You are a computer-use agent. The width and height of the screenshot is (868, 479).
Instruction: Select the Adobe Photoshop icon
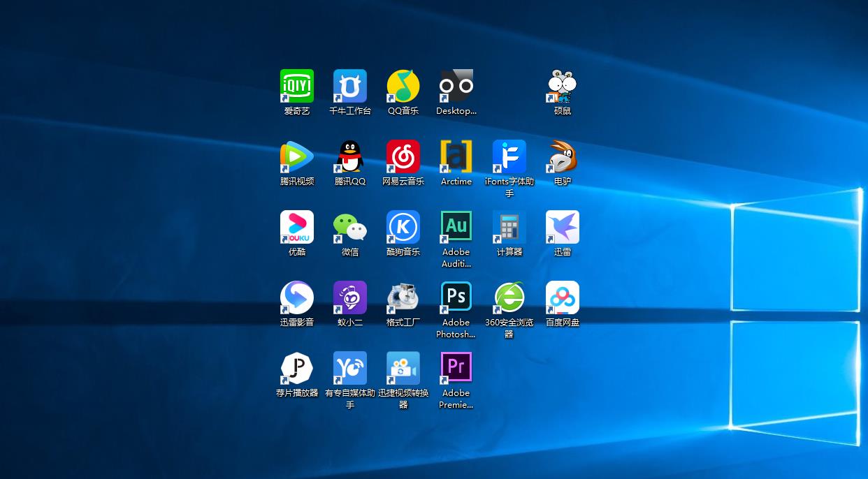pyautogui.click(x=456, y=297)
